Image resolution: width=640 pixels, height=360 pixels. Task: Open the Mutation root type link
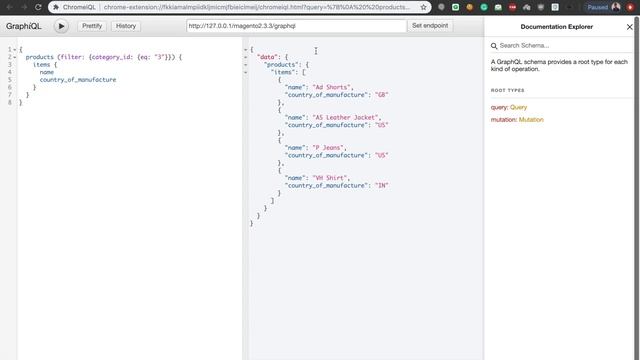pyautogui.click(x=531, y=120)
